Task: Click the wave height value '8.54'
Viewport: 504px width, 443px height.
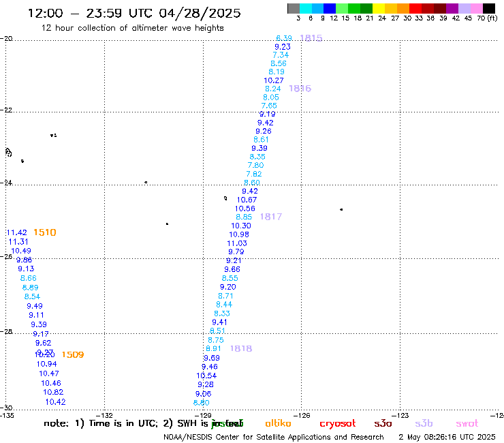Action: click(32, 296)
